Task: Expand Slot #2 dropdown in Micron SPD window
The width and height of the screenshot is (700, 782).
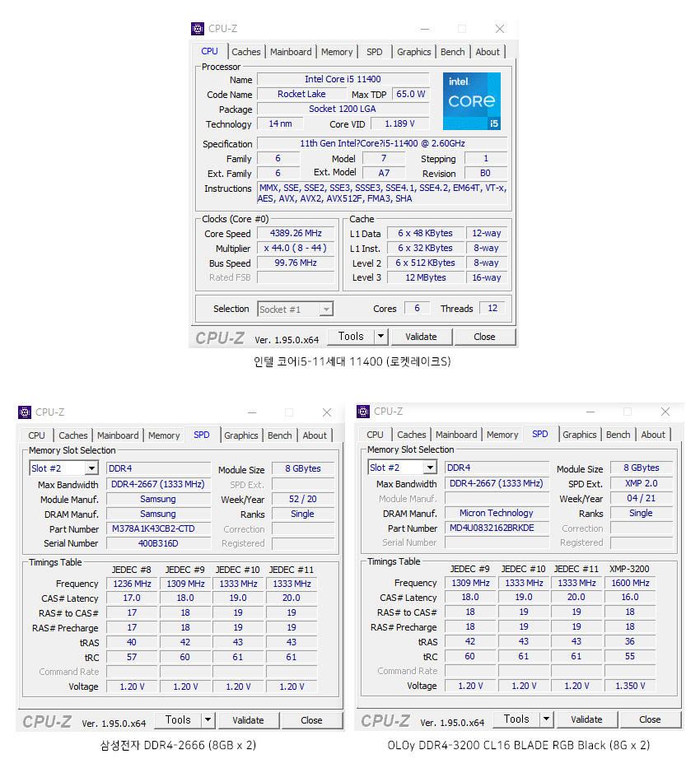Action: coord(430,468)
